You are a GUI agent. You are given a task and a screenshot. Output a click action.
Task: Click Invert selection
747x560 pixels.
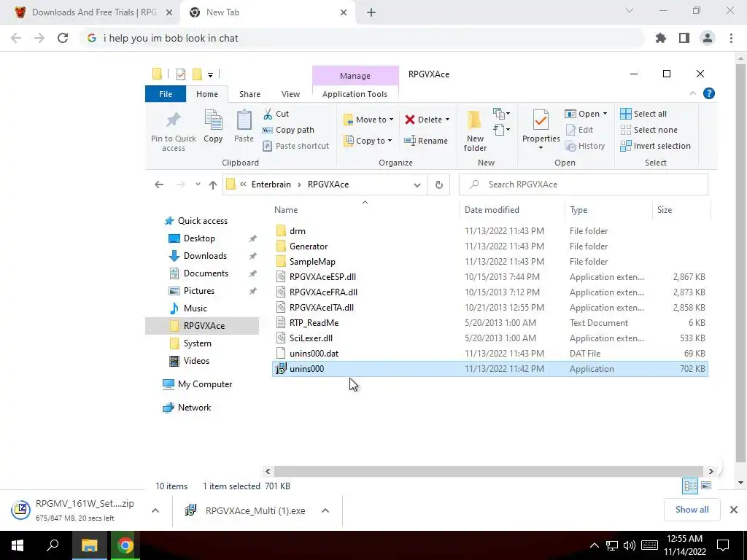click(655, 146)
